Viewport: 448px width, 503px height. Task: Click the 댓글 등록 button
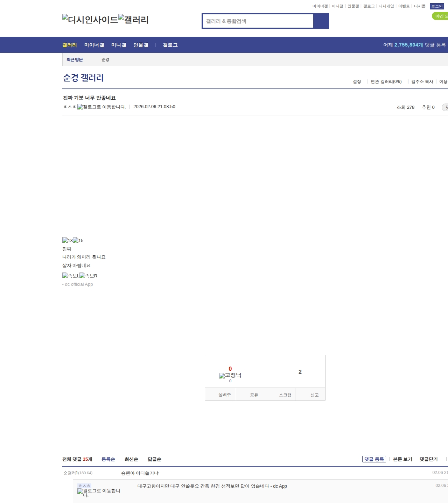point(374,459)
